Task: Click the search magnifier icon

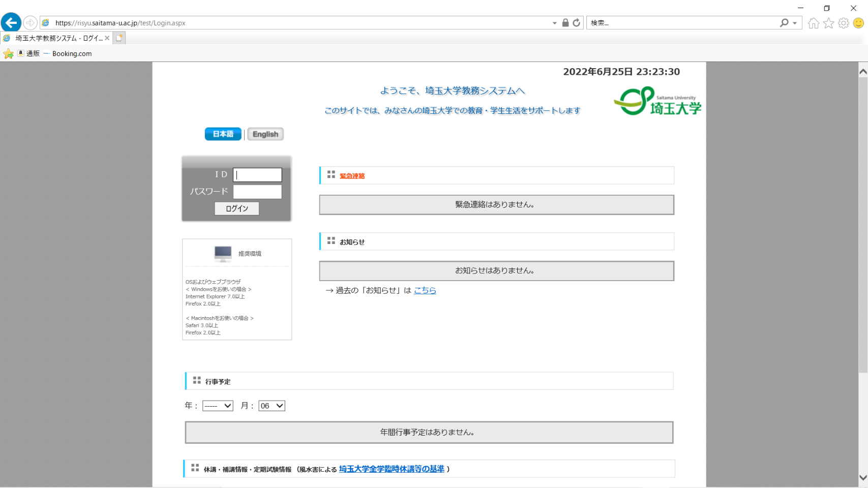Action: (784, 23)
